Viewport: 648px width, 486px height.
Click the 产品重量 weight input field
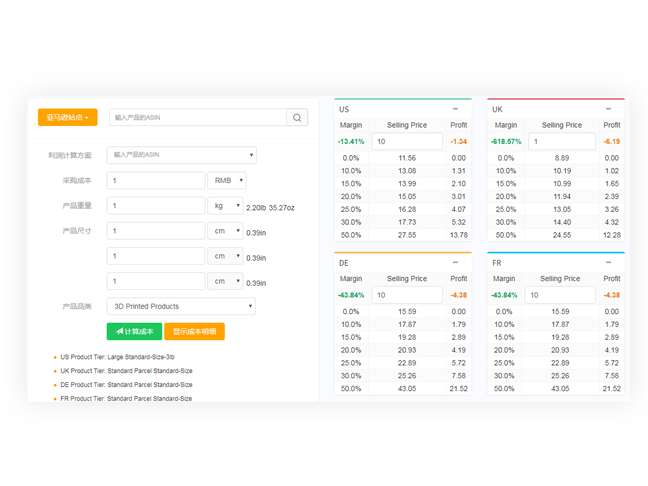tap(155, 206)
